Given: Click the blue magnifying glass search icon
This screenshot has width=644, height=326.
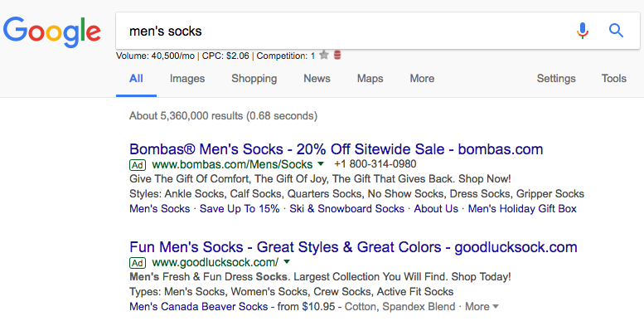Looking at the screenshot, I should 616,31.
